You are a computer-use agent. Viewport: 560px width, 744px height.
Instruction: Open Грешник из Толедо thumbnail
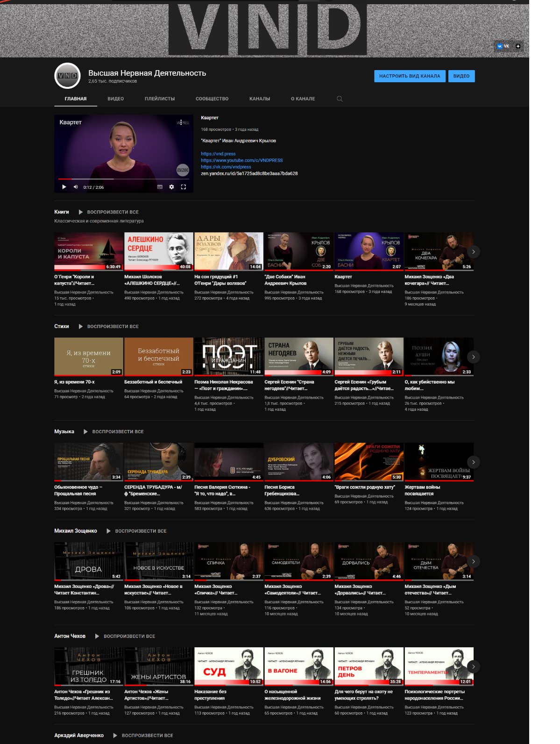(89, 666)
